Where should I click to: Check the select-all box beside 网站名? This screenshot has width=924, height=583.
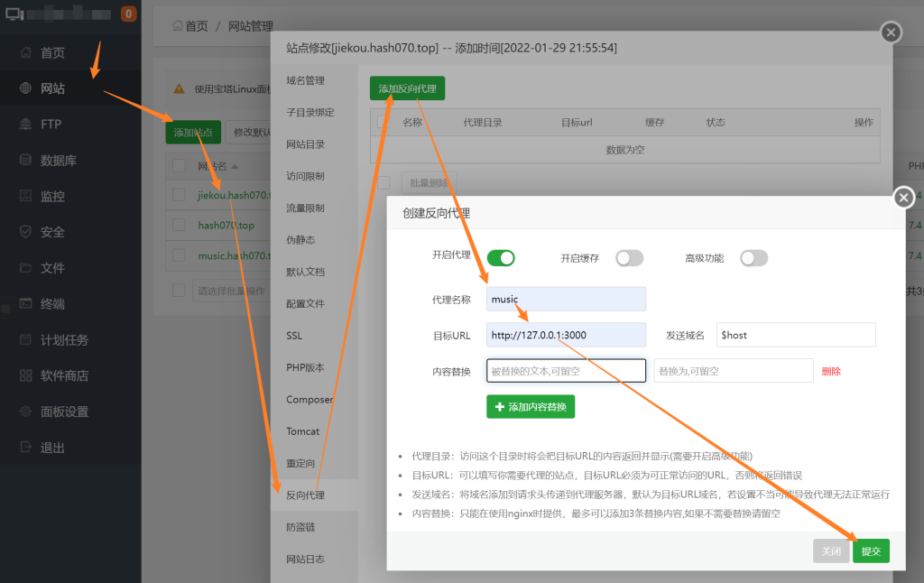coord(180,166)
